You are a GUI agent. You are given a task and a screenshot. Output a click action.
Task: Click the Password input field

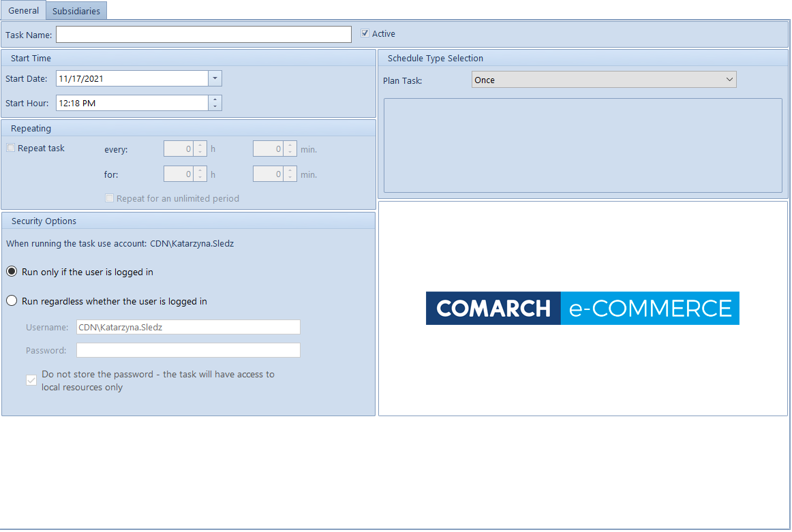(x=188, y=350)
